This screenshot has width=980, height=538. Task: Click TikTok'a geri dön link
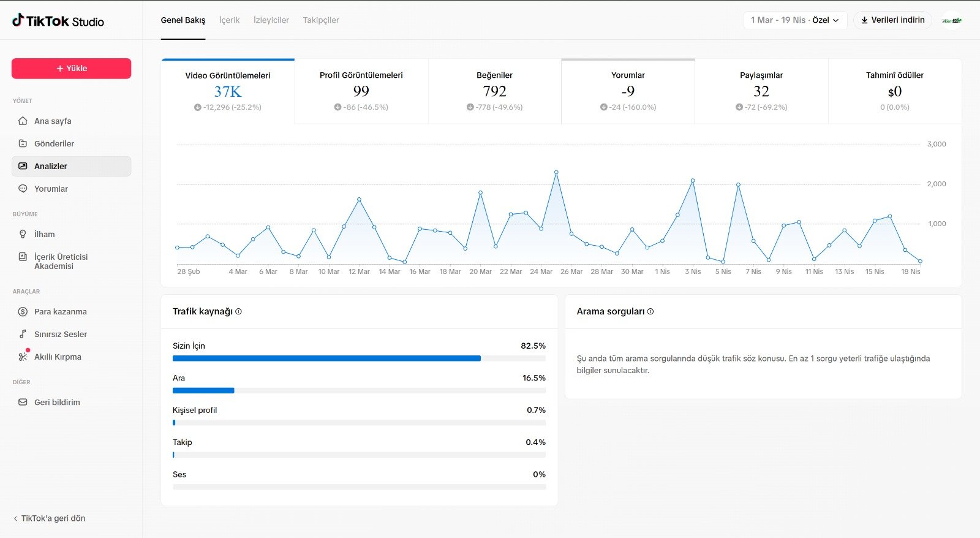[x=50, y=518]
